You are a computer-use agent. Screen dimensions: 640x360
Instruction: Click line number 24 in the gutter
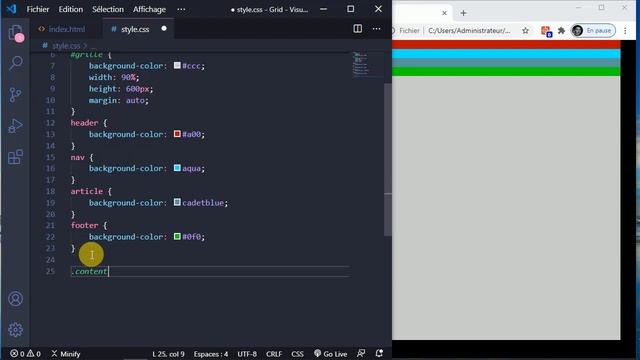50,260
